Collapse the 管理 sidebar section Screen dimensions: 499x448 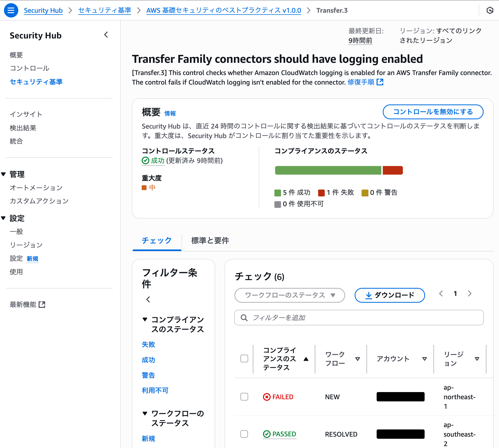[x=3, y=174]
